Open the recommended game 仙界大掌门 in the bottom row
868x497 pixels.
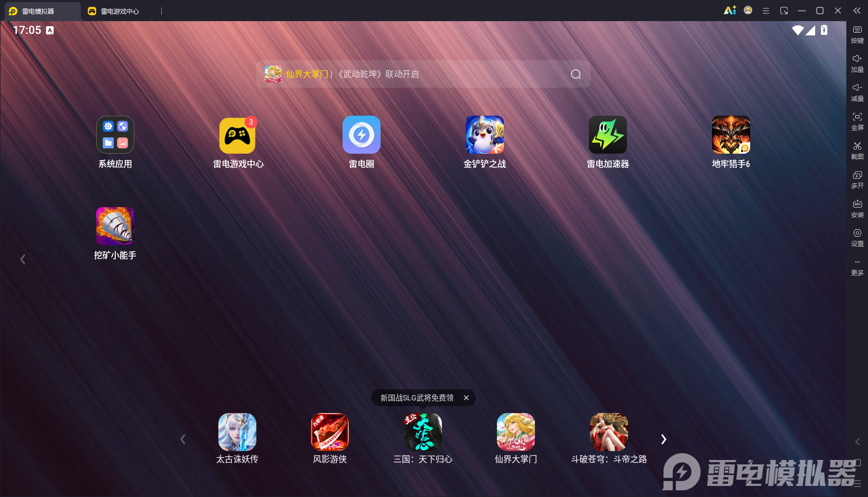click(x=516, y=432)
